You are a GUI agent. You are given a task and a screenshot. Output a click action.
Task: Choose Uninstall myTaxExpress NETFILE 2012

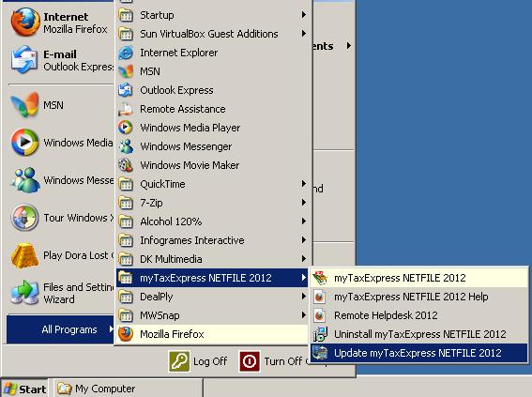419,334
